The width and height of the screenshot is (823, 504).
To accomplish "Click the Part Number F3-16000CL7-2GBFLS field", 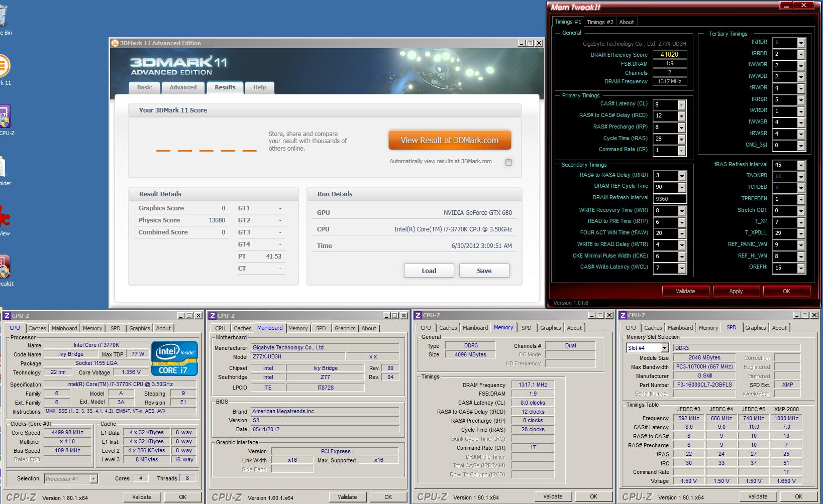I will (x=704, y=385).
